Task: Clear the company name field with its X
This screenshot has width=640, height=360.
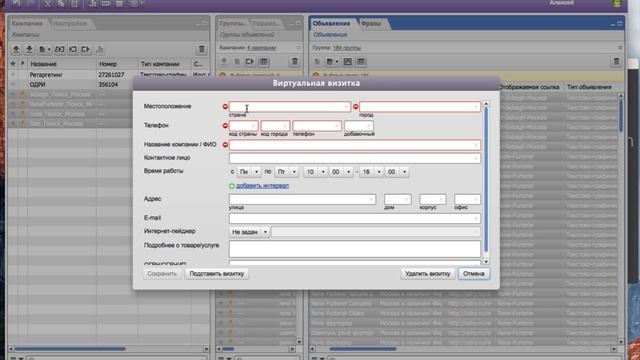Action: point(476,145)
